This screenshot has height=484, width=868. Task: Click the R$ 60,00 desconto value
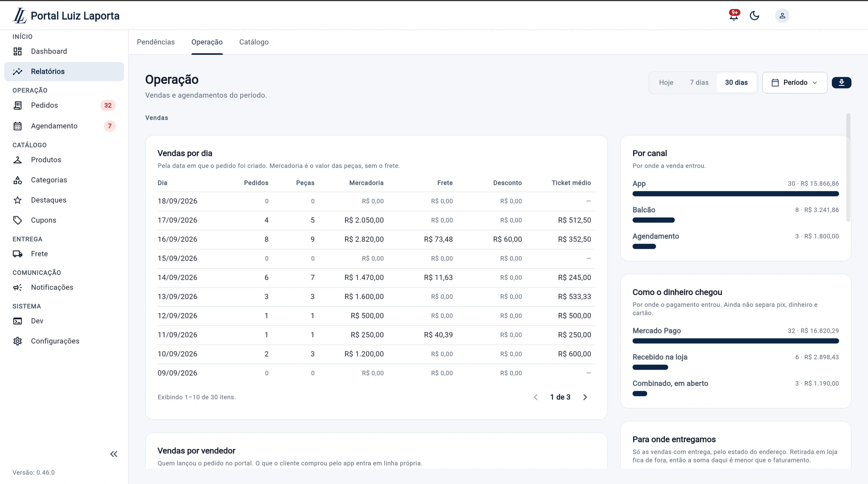(x=507, y=240)
